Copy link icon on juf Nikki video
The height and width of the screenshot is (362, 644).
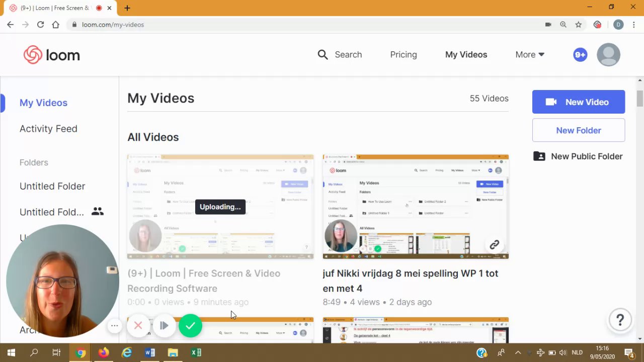coord(494,245)
